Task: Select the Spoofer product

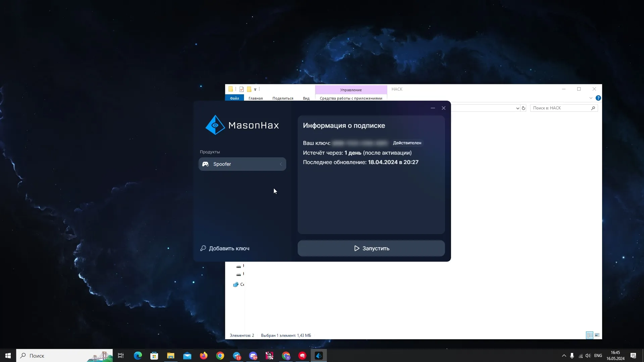Action: pos(242,164)
